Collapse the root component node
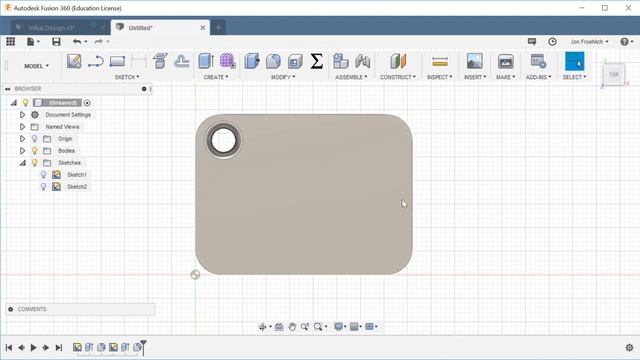 tap(14, 103)
